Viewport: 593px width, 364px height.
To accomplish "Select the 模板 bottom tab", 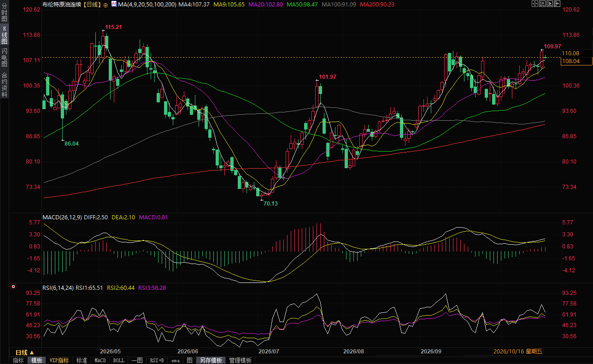I will 36,360.
